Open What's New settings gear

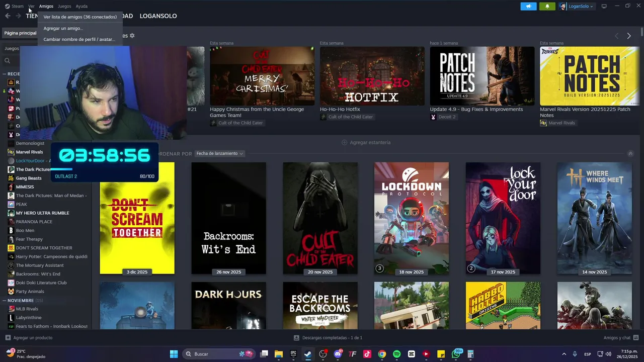[132, 36]
